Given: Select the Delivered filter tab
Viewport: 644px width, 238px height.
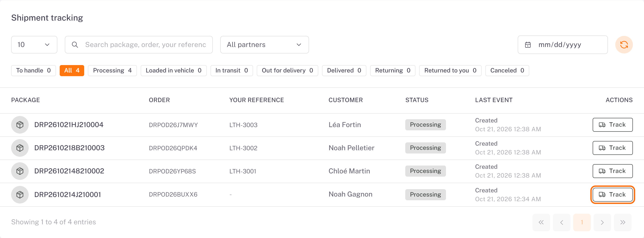Looking at the screenshot, I should 344,71.
